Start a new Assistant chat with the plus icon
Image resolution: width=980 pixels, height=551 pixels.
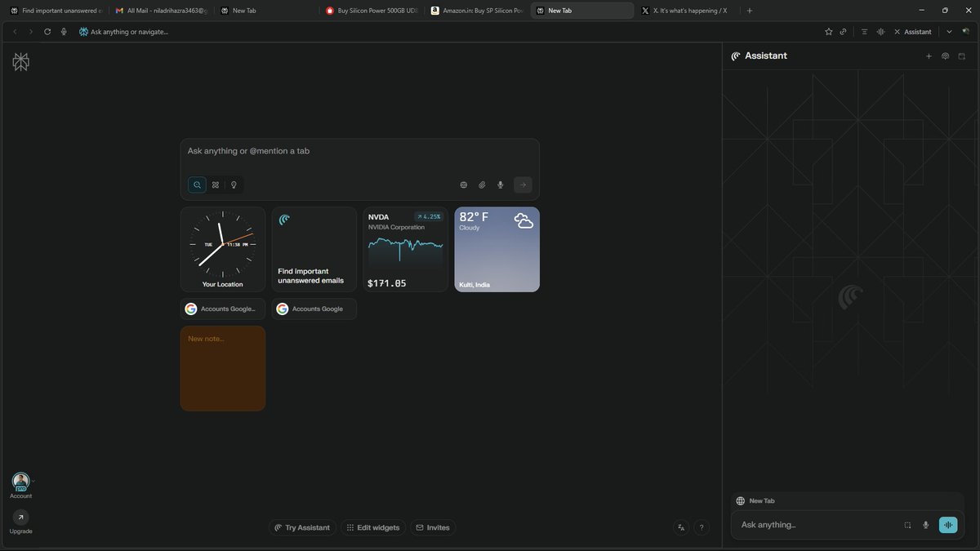pyautogui.click(x=929, y=56)
